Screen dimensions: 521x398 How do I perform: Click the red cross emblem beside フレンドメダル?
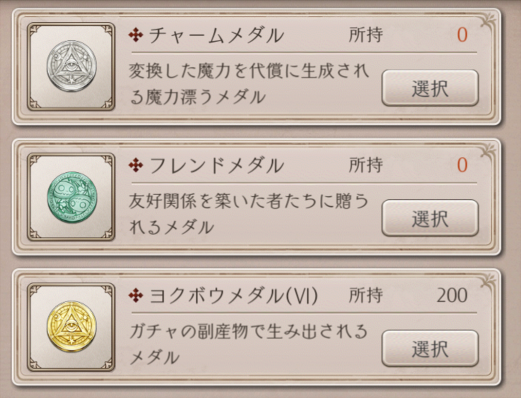click(136, 166)
